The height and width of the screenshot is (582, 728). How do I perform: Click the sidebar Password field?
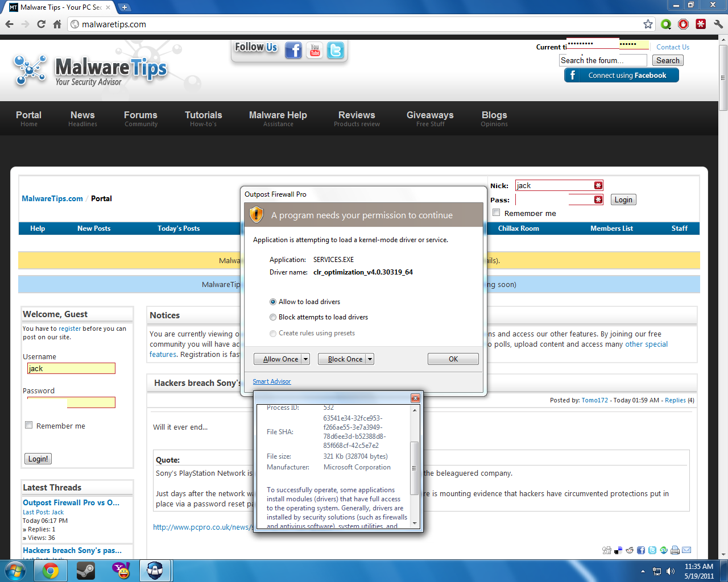click(x=71, y=402)
